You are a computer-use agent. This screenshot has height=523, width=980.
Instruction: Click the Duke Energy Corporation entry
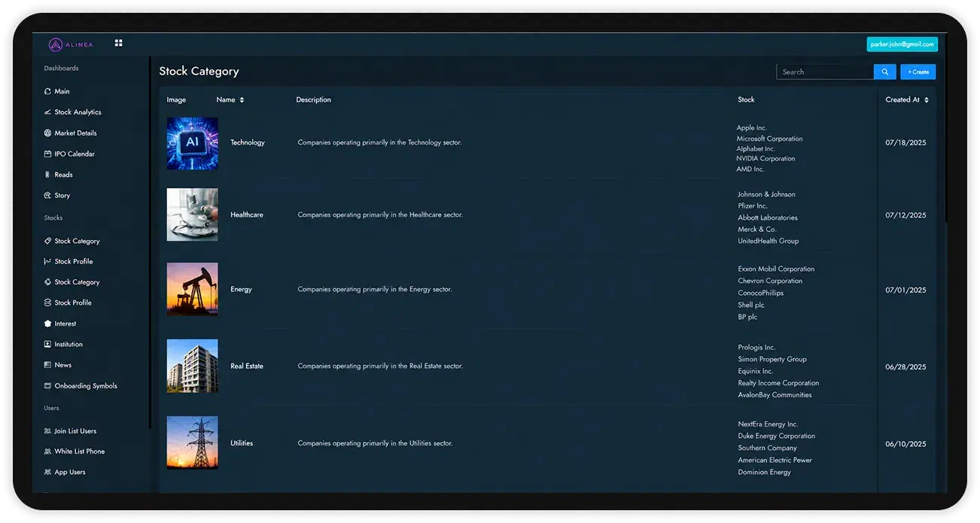(777, 436)
